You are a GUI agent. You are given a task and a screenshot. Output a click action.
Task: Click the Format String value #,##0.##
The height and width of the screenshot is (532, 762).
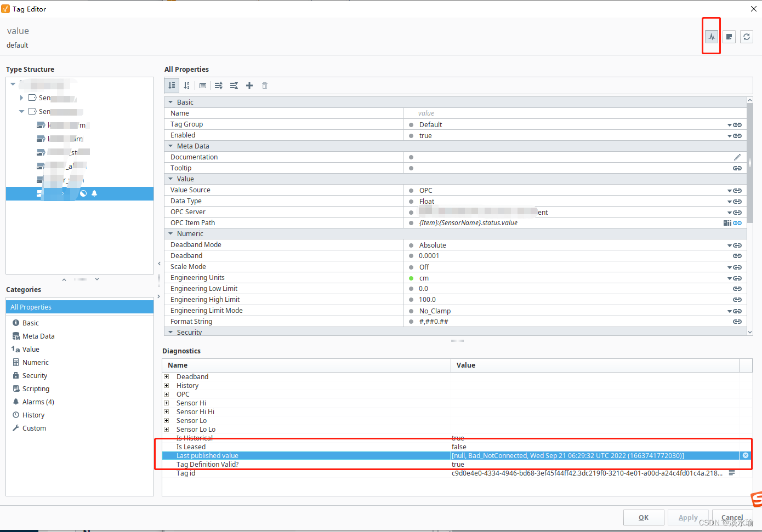click(434, 322)
